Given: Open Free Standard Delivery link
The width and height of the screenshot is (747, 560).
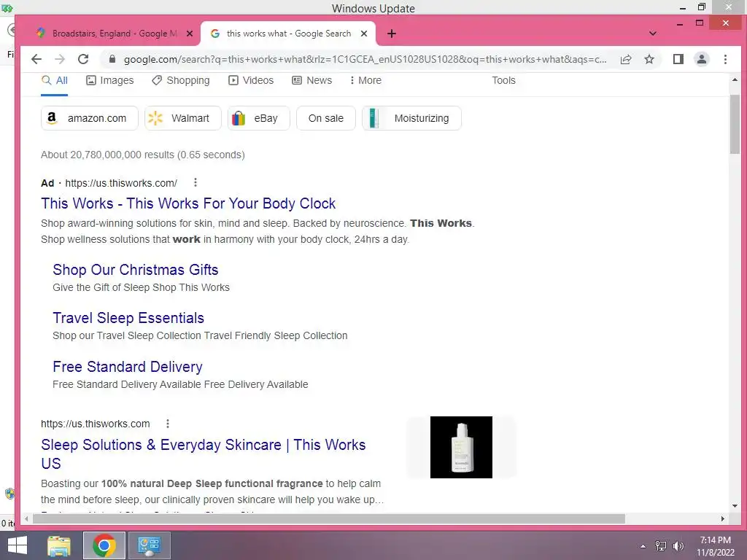Looking at the screenshot, I should (x=128, y=367).
